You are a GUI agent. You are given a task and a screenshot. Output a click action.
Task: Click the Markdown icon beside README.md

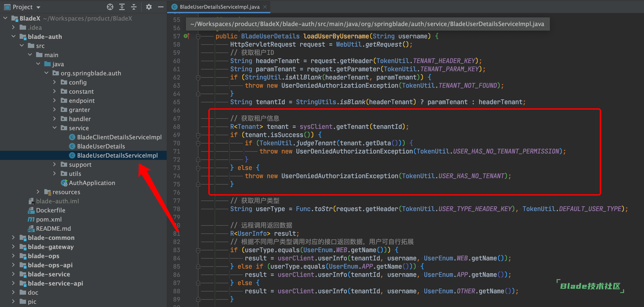31,228
